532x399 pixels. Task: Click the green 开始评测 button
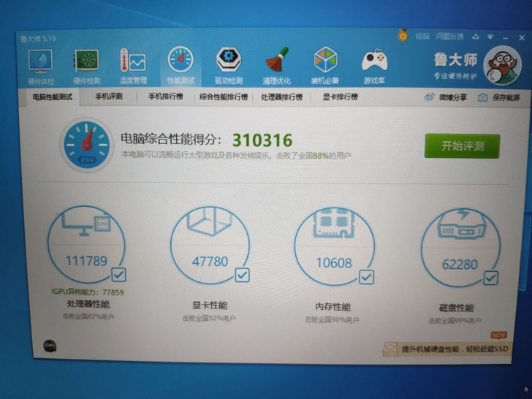tap(462, 146)
